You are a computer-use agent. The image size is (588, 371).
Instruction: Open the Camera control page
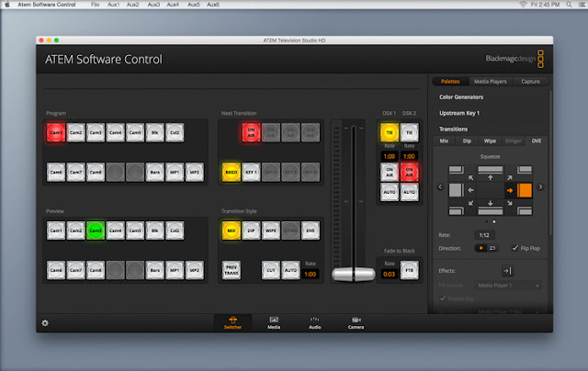click(x=356, y=322)
